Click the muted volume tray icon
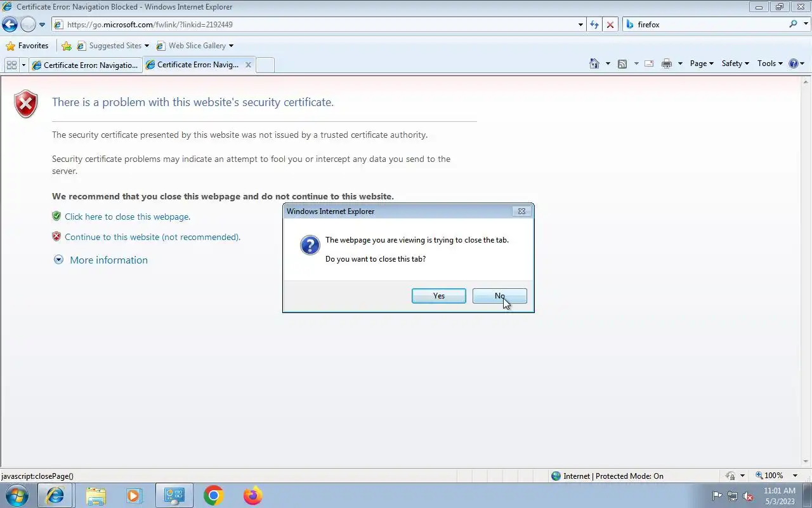The width and height of the screenshot is (812, 508). coord(748,496)
